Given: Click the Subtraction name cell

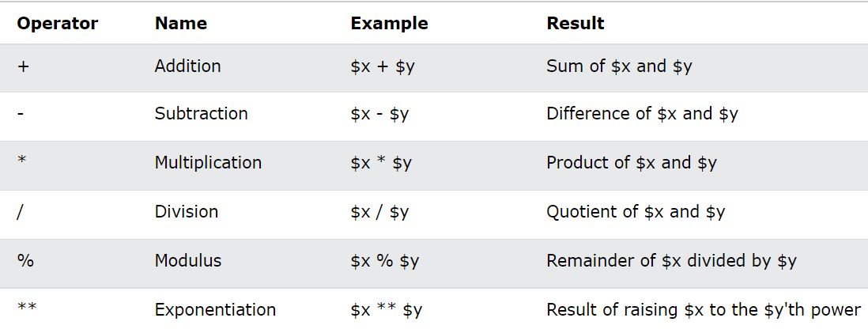Looking at the screenshot, I should tap(202, 114).
